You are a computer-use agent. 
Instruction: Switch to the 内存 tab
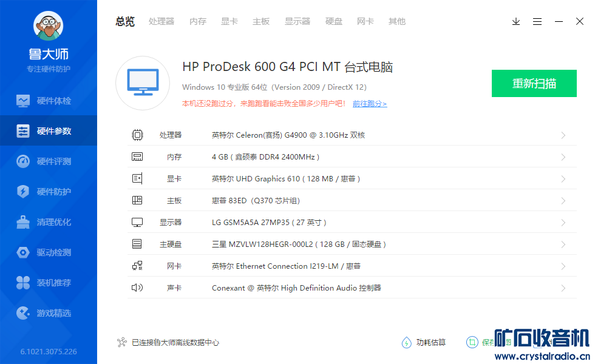[x=198, y=21]
